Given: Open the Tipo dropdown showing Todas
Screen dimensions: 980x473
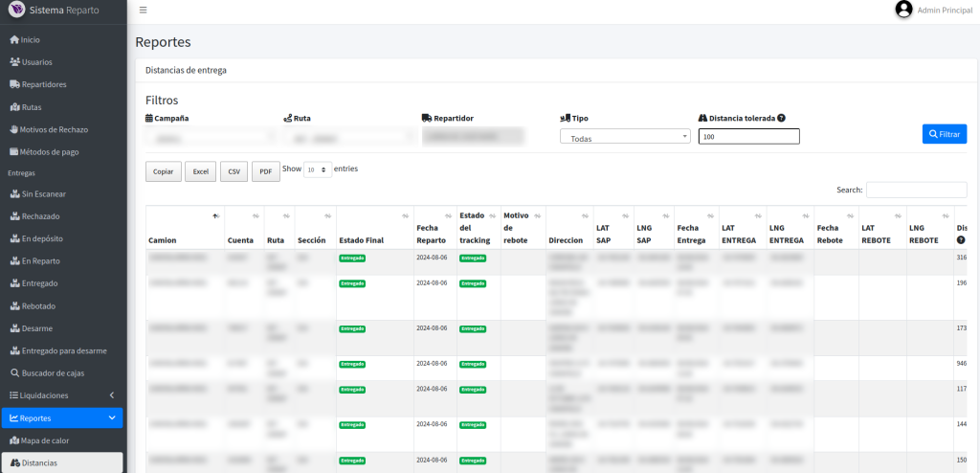Looking at the screenshot, I should (625, 136).
